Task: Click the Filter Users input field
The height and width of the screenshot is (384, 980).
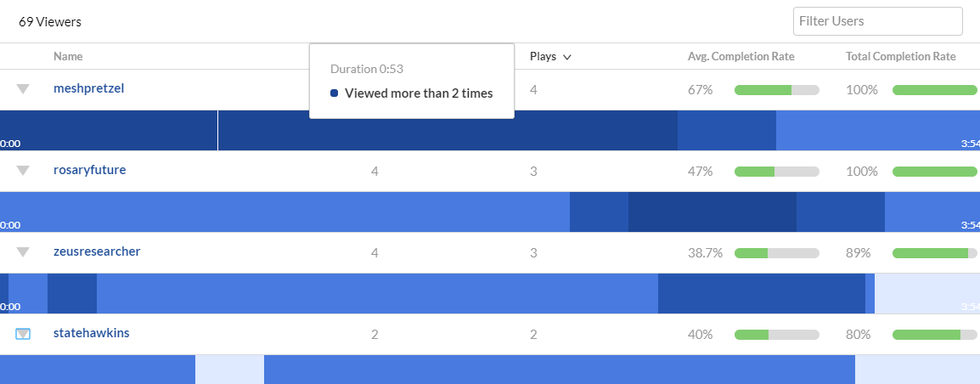Action: pos(877,21)
